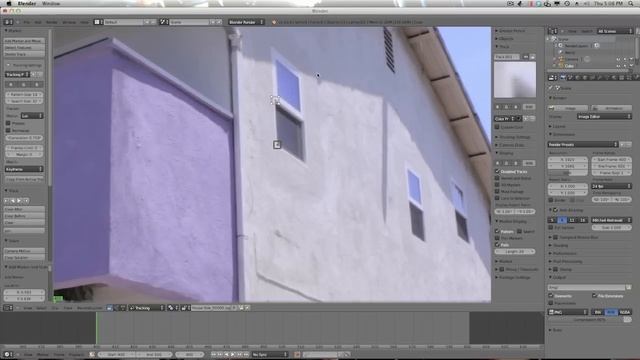Screen dimensions: 640x360
Task: Open Reconstruction menu in clip editor header
Action: pyautogui.click(x=89, y=308)
